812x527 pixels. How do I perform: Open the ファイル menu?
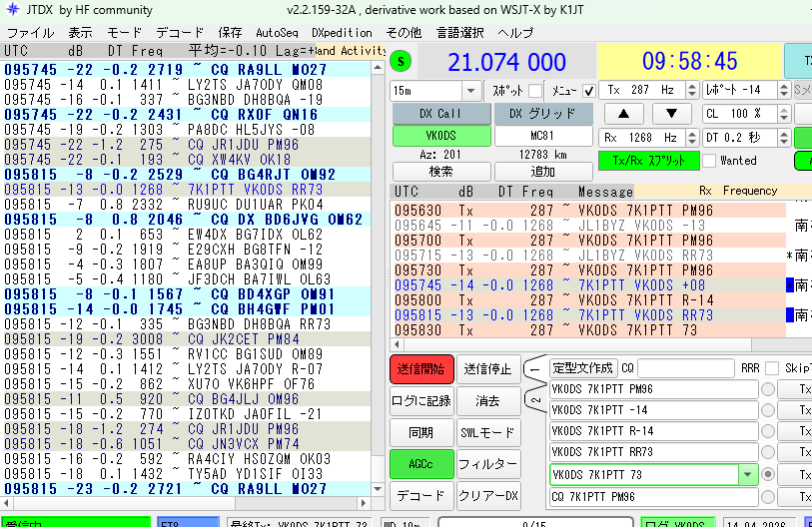click(30, 33)
